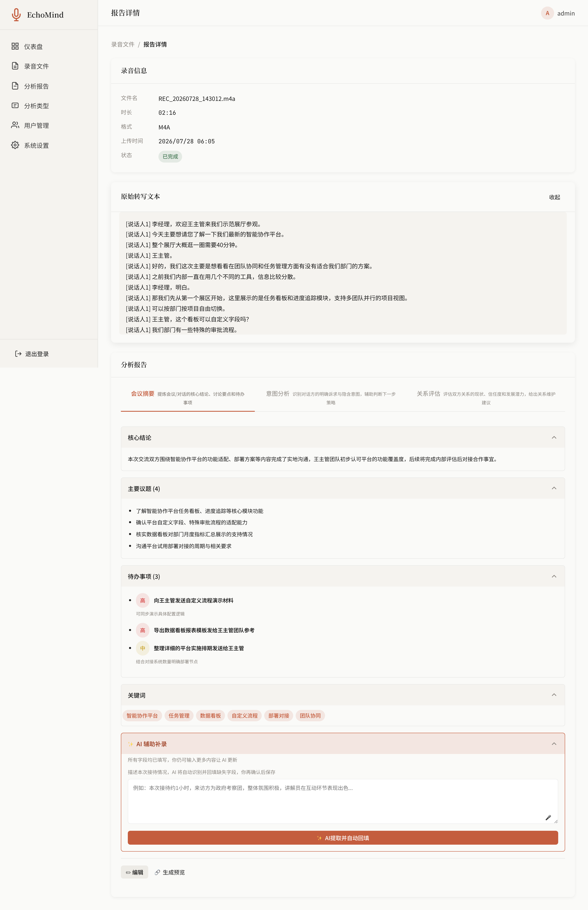This screenshot has height=910, width=588.
Task: Click the 任务管理 keyword tag
Action: tap(179, 716)
